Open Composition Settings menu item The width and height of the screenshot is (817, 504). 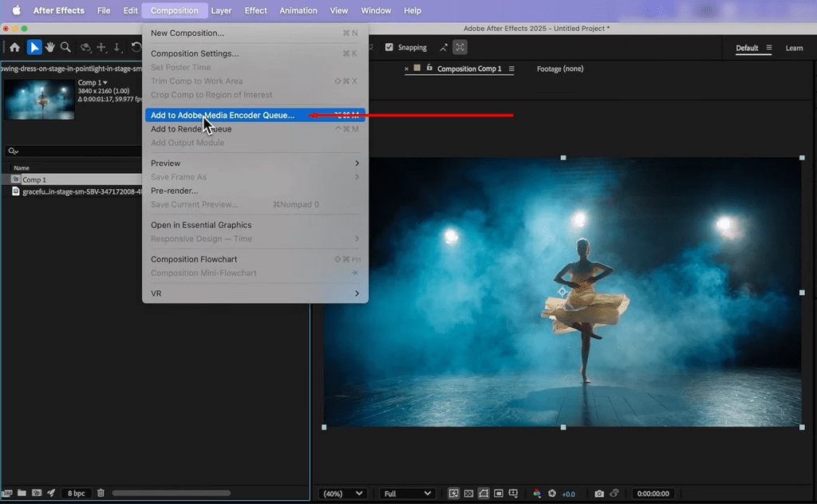(255, 53)
